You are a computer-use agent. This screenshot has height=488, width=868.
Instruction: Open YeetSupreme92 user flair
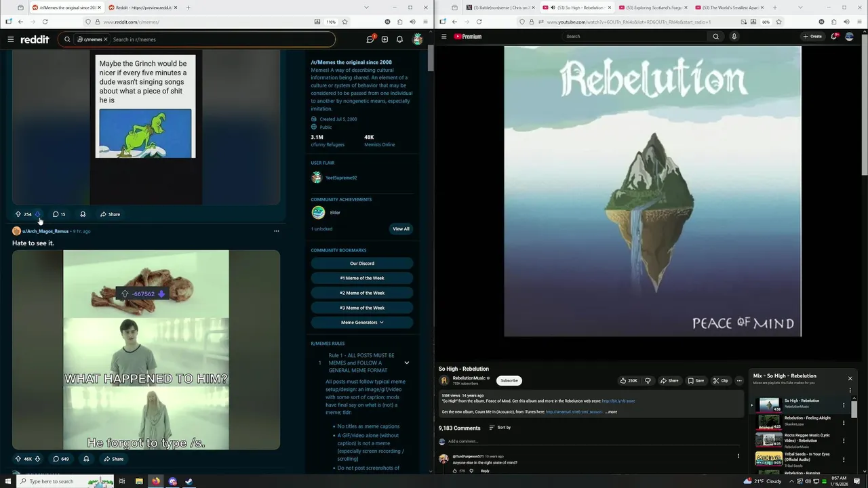[x=341, y=178]
